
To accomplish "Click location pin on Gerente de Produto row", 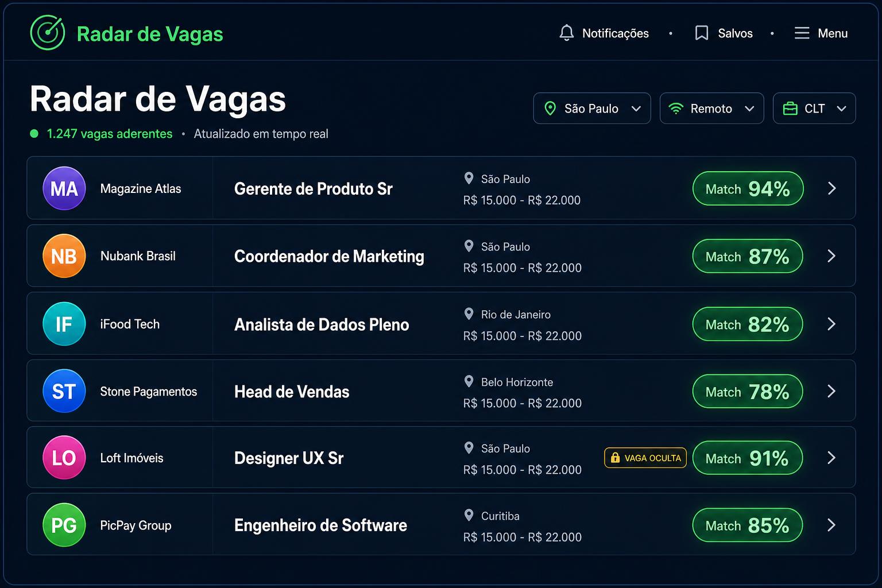I will 469,179.
